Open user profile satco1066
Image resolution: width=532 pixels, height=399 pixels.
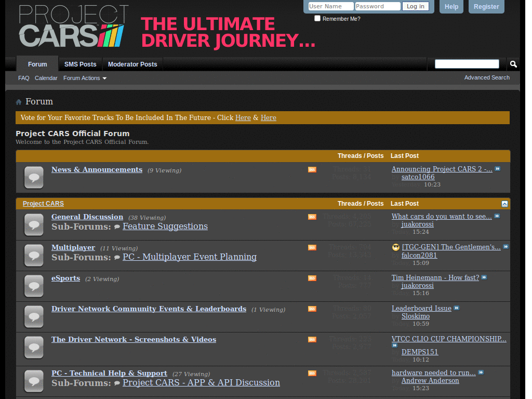pyautogui.click(x=418, y=177)
